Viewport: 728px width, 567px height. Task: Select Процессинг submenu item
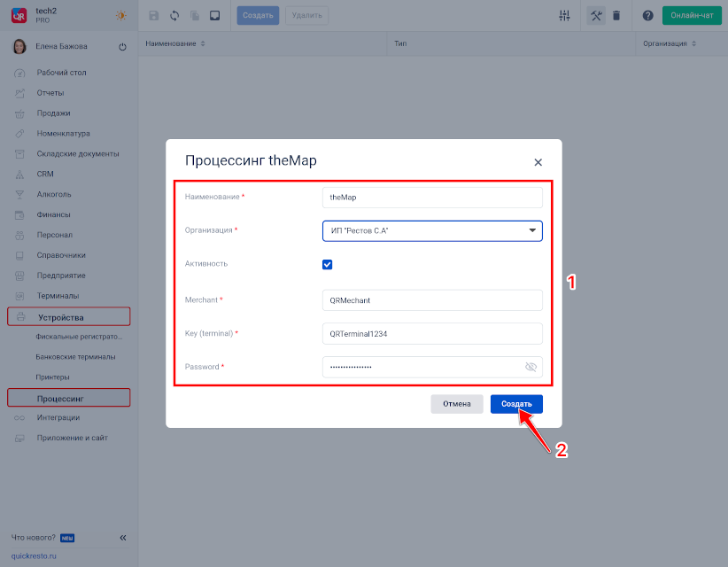pyautogui.click(x=69, y=398)
